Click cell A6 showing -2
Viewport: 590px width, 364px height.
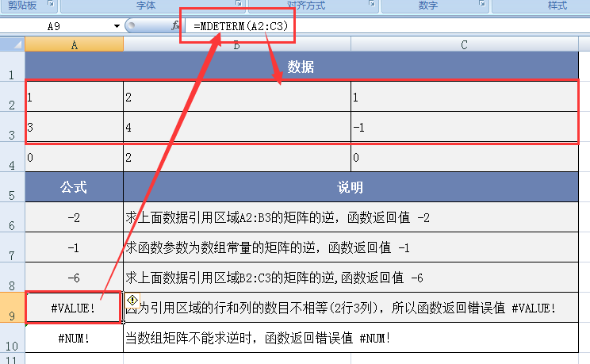74,217
